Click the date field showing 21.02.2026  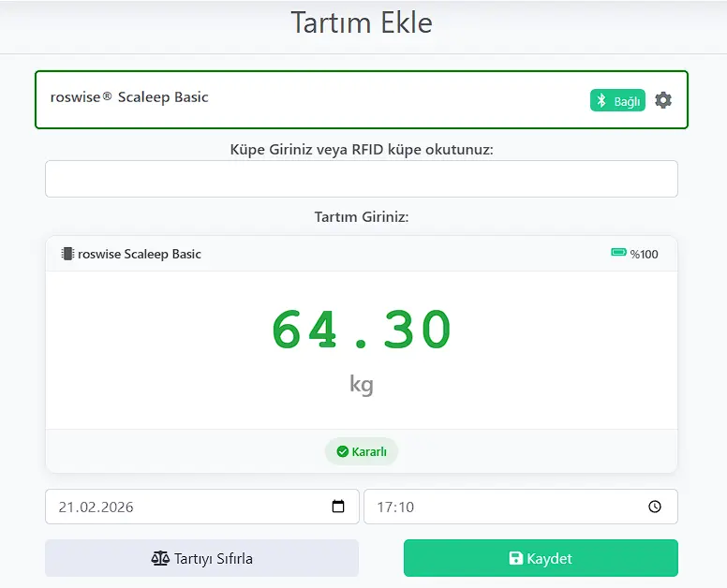pos(187,507)
